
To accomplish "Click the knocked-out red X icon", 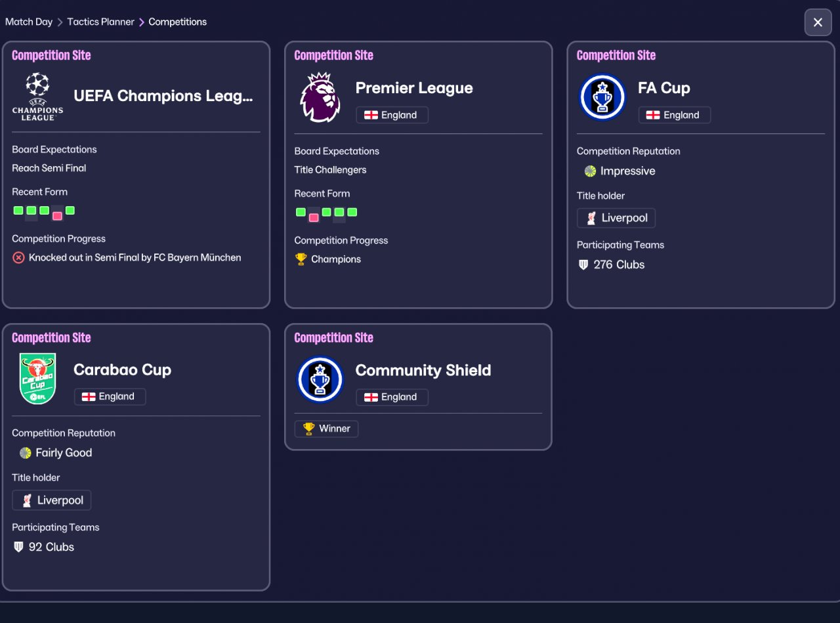I will [x=18, y=258].
